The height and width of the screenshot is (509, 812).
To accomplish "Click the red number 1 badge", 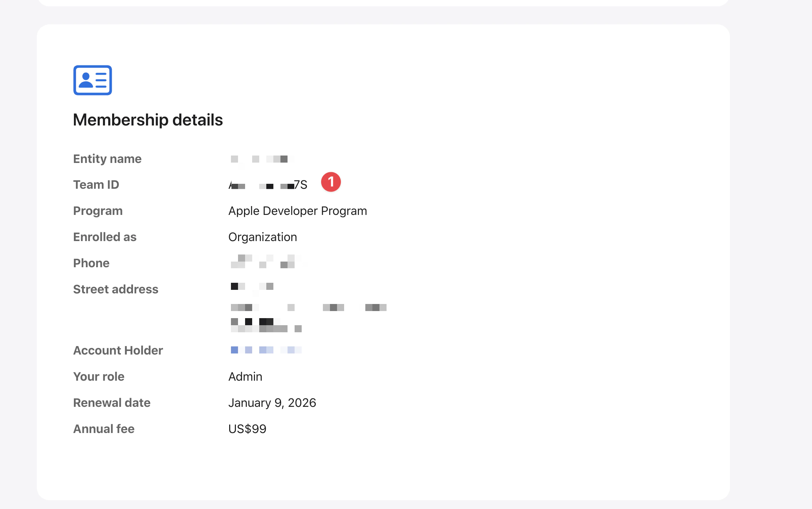I will [x=331, y=182].
